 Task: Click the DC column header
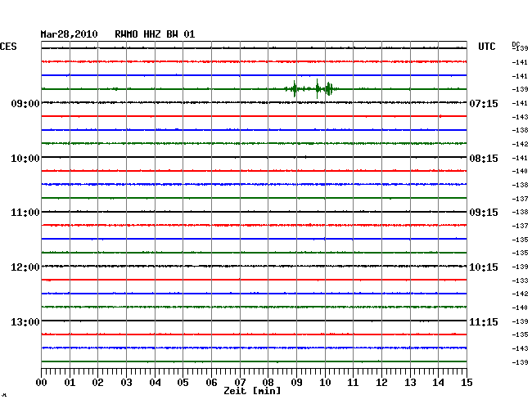click(x=516, y=44)
